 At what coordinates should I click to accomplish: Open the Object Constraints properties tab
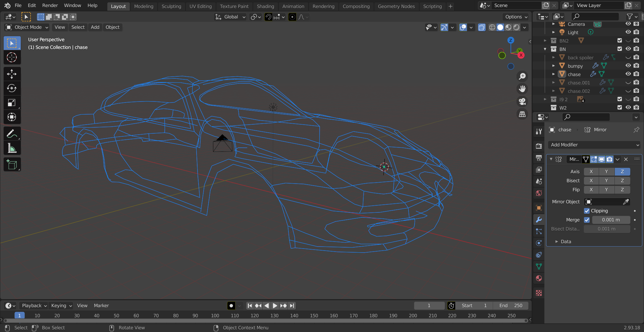(x=539, y=255)
